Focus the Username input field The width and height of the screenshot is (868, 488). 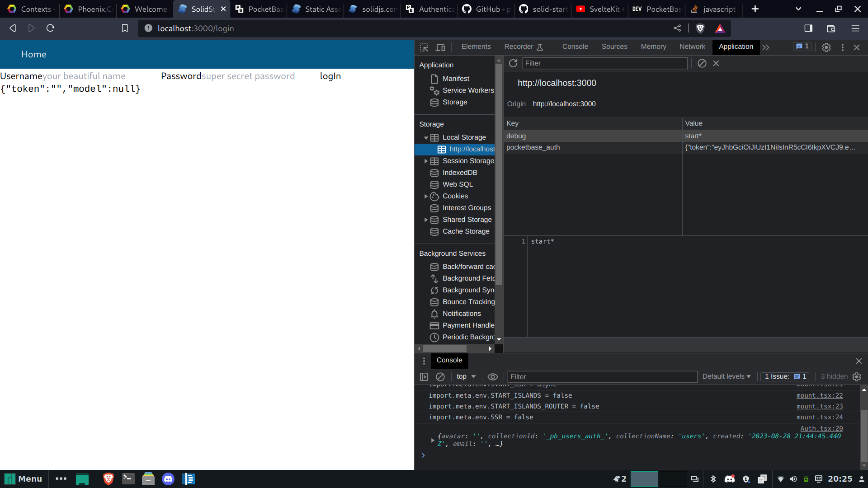point(100,76)
